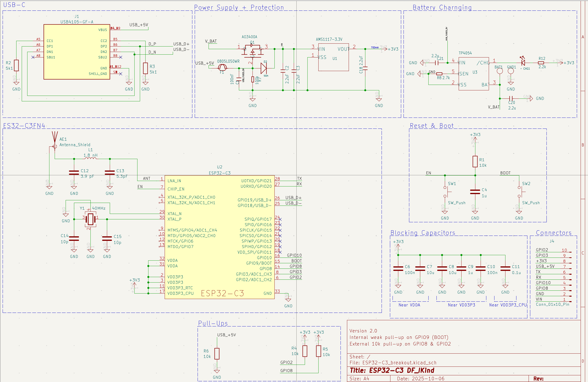This screenshot has width=588, height=382.
Task: Click the ANT net label at pin 1
Action: tap(147, 178)
